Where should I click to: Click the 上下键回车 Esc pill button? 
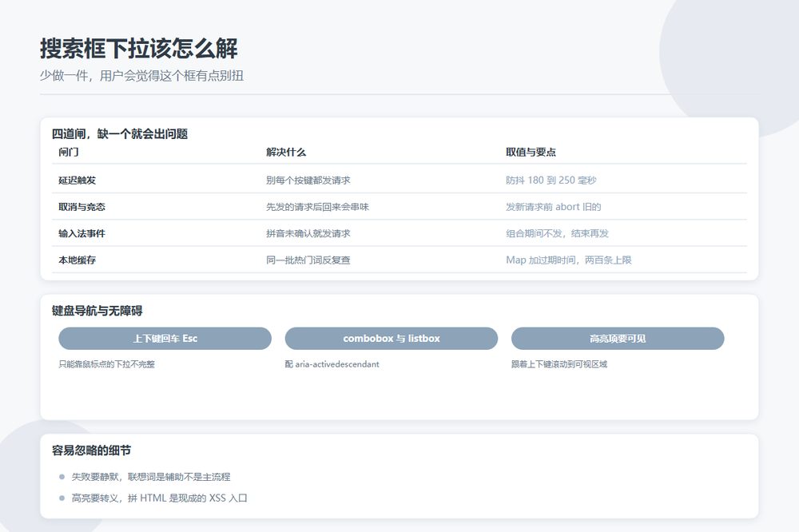[165, 339]
